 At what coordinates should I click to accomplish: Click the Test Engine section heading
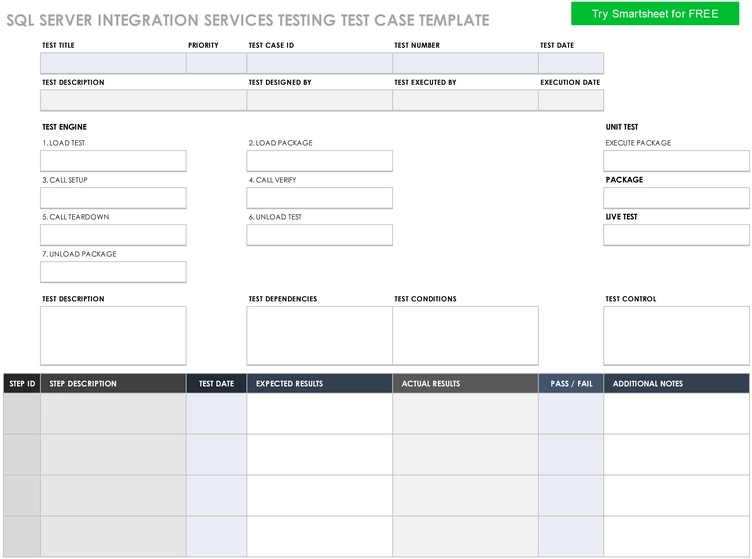point(64,127)
